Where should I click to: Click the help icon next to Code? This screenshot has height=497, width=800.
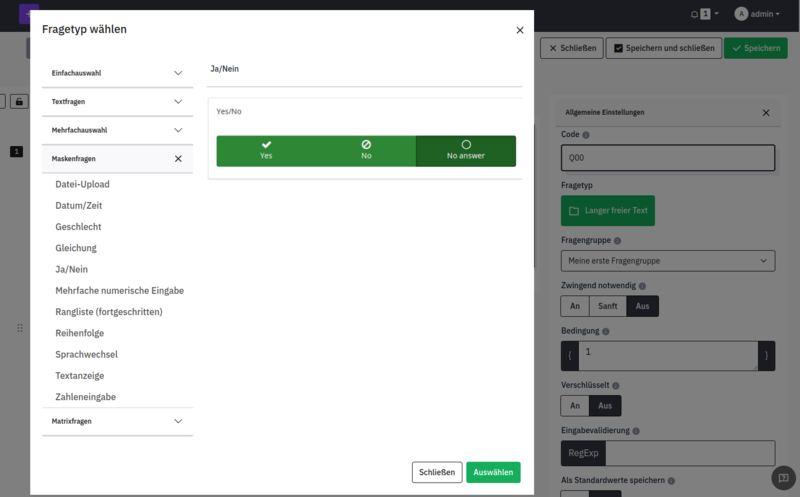(x=586, y=135)
